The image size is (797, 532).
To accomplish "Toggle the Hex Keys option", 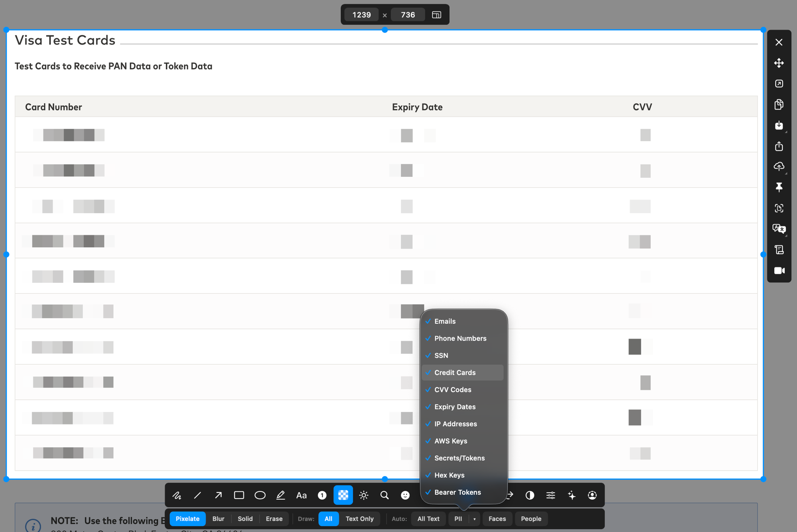I will tap(463, 475).
